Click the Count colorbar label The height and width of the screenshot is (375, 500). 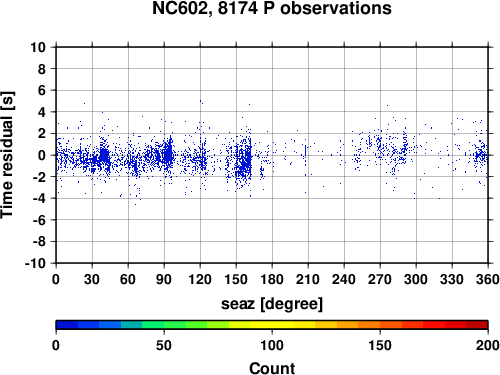pyautogui.click(x=272, y=368)
